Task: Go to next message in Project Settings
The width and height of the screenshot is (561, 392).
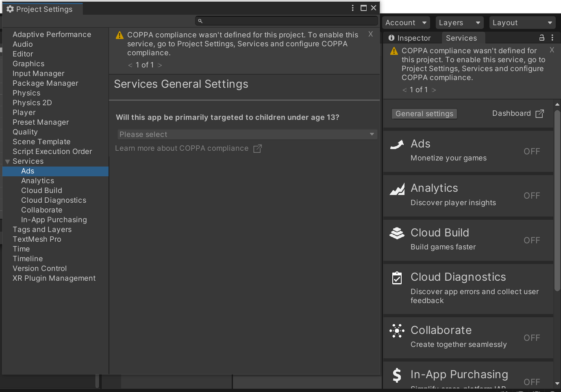Action: tap(160, 65)
